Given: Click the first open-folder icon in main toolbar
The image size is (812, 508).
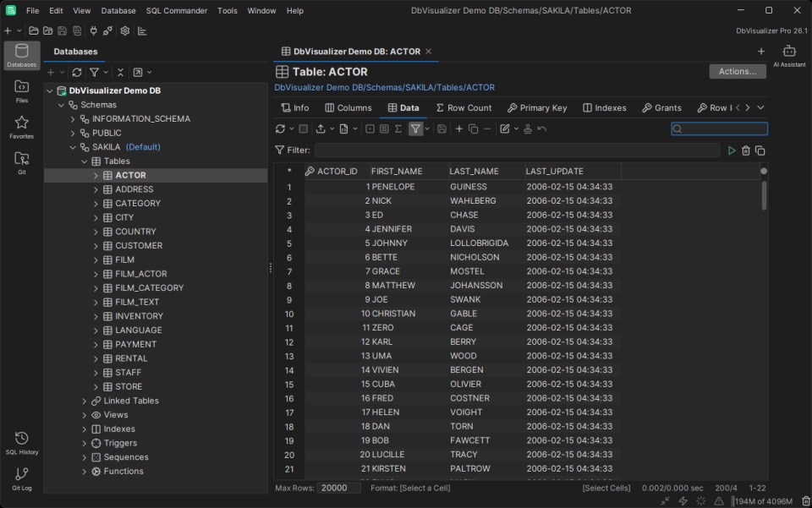Looking at the screenshot, I should tap(34, 30).
